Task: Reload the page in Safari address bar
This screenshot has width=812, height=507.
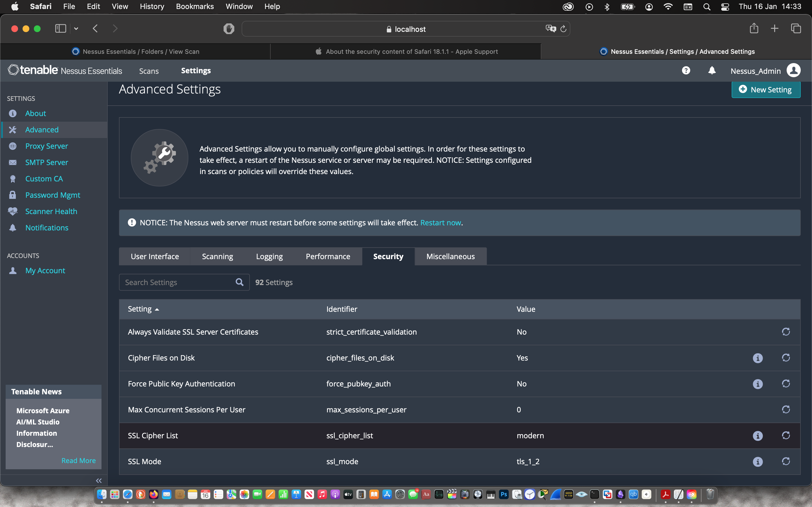Action: [563, 29]
